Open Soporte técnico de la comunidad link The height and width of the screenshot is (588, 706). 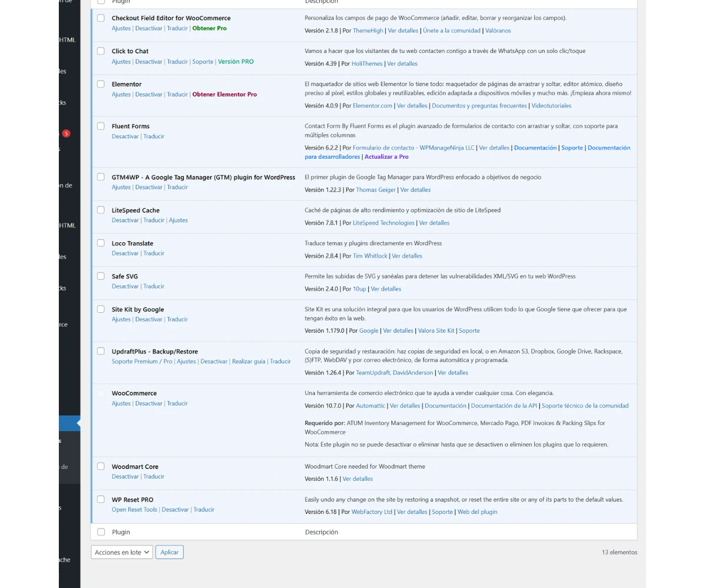(x=585, y=406)
